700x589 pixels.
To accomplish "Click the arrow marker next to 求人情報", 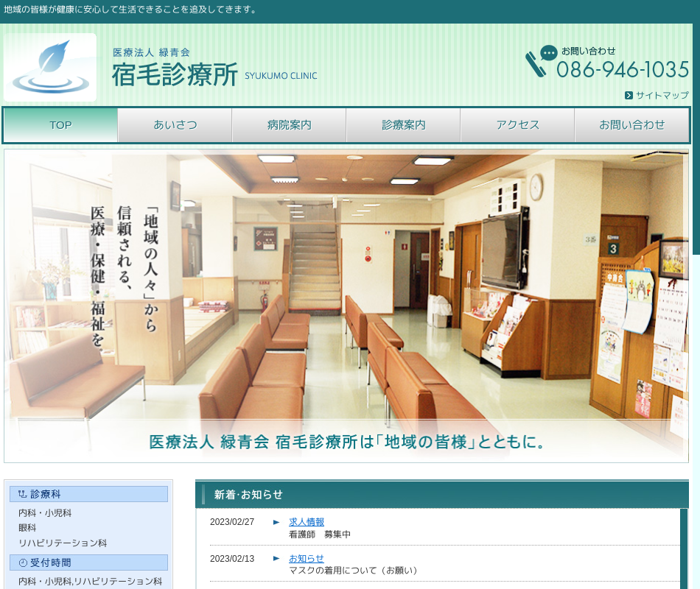I will [276, 522].
